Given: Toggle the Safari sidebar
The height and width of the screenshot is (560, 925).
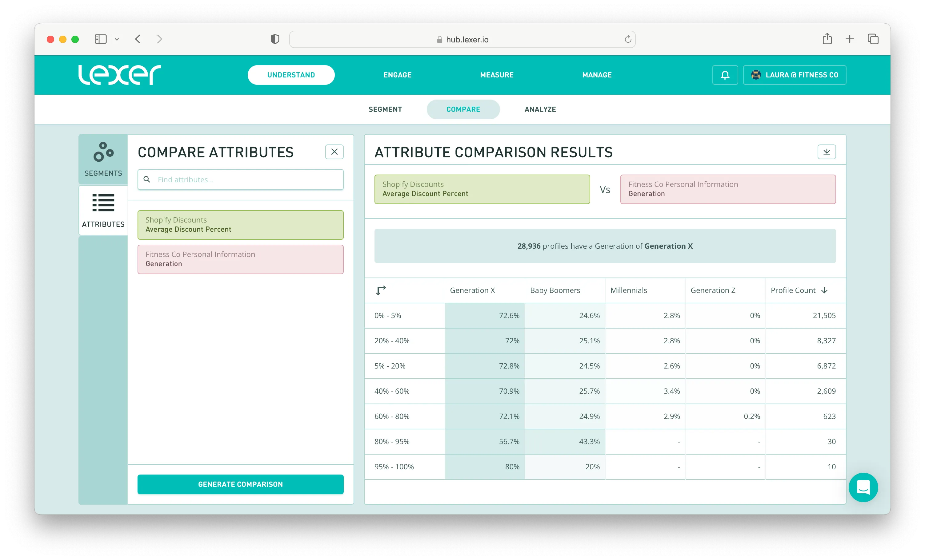Looking at the screenshot, I should coord(100,39).
